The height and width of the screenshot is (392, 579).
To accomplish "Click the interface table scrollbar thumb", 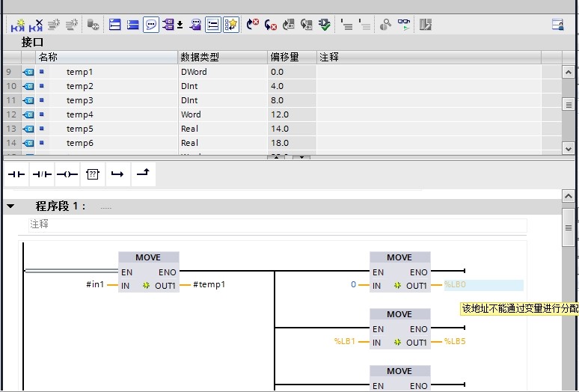I will pos(568,105).
